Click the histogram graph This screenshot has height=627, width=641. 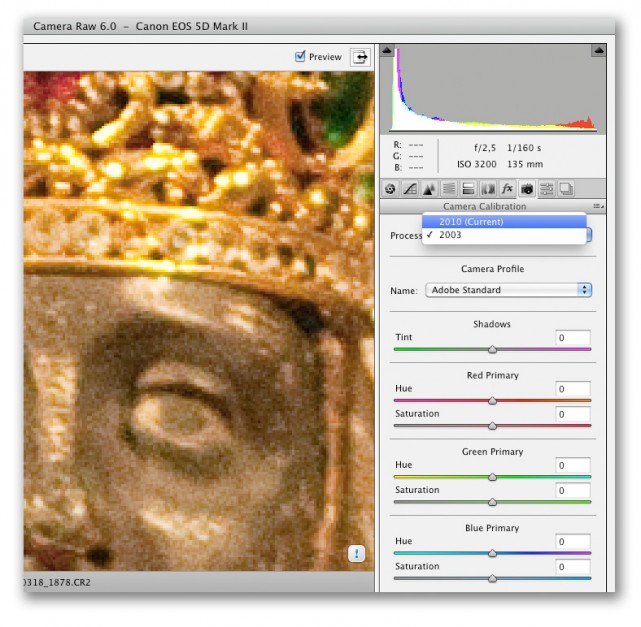493,89
